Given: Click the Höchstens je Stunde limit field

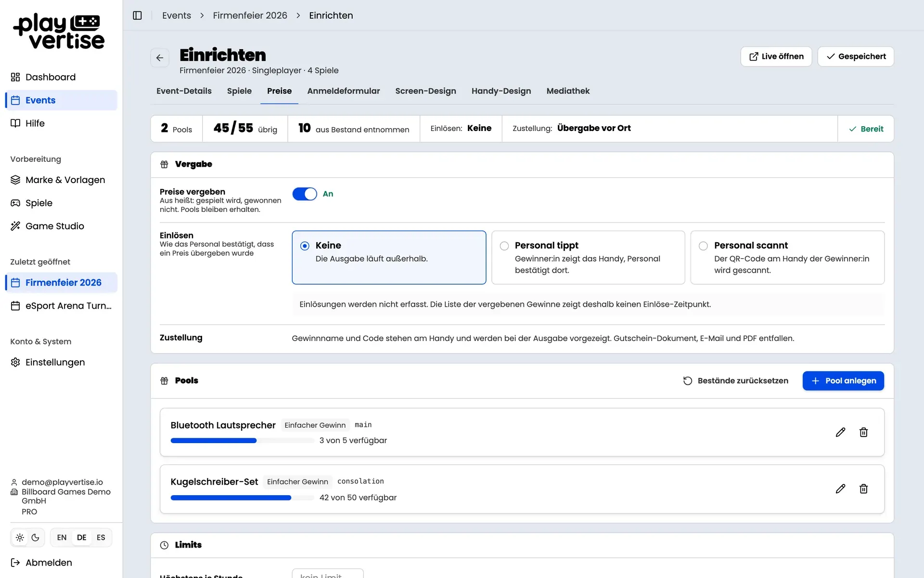Looking at the screenshot, I should click(328, 573).
